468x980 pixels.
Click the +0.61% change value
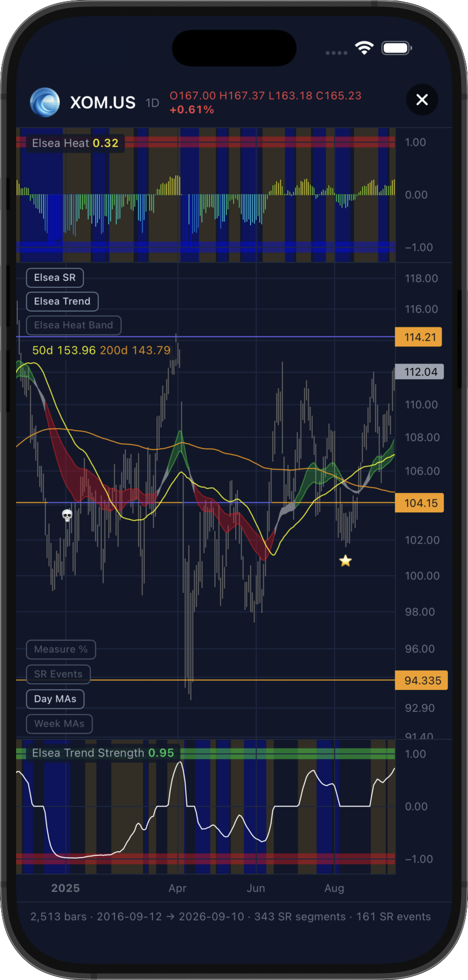(x=192, y=110)
